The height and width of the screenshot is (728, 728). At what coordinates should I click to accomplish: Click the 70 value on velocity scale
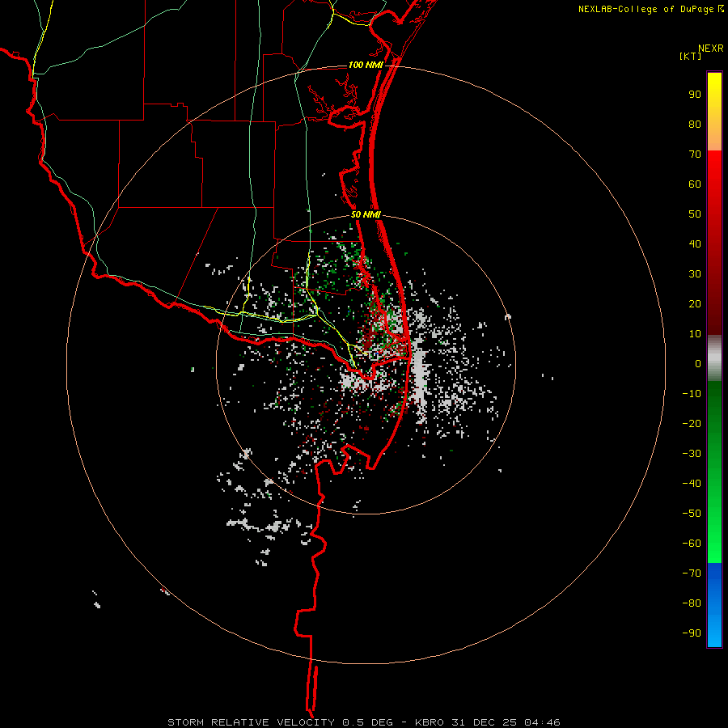coord(695,154)
